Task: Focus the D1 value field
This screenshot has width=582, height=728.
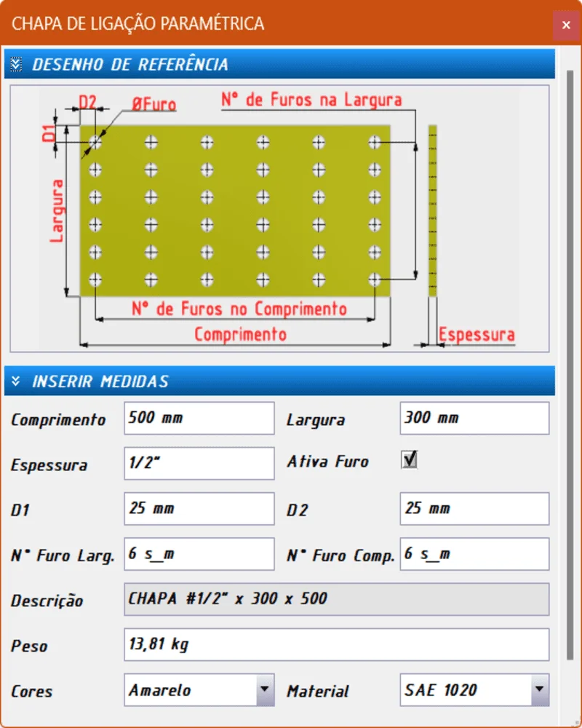Action: 199,508
